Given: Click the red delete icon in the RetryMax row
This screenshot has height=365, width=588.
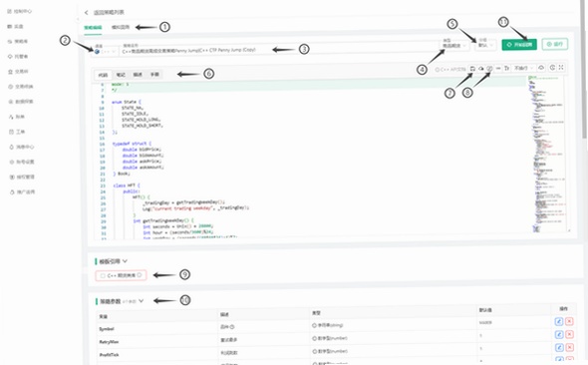Looking at the screenshot, I should pyautogui.click(x=569, y=334).
